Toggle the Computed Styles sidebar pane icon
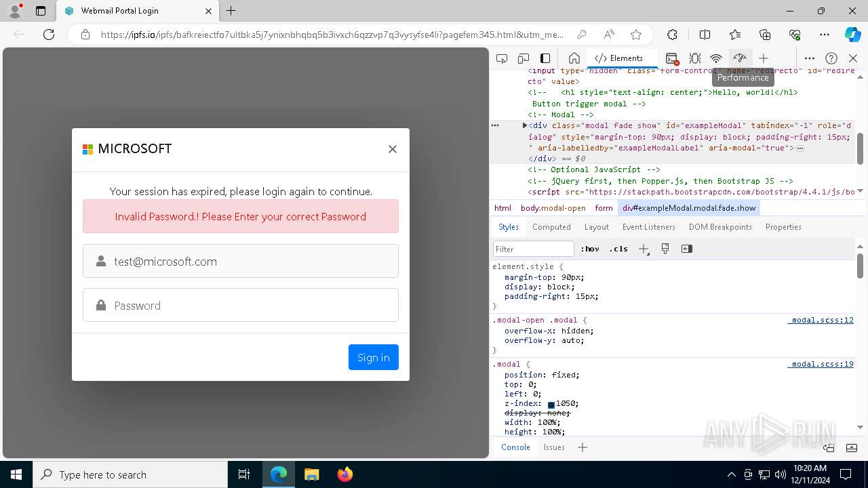This screenshot has width=868, height=488. click(687, 249)
